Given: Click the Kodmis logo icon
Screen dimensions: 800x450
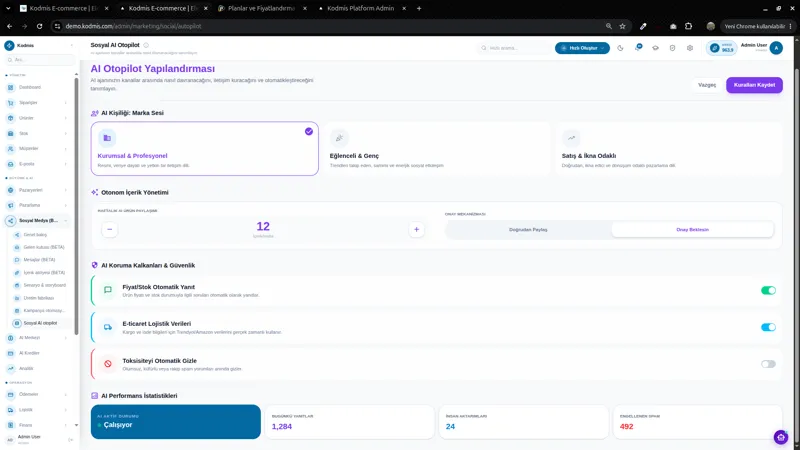Looking at the screenshot, I should click(9, 45).
